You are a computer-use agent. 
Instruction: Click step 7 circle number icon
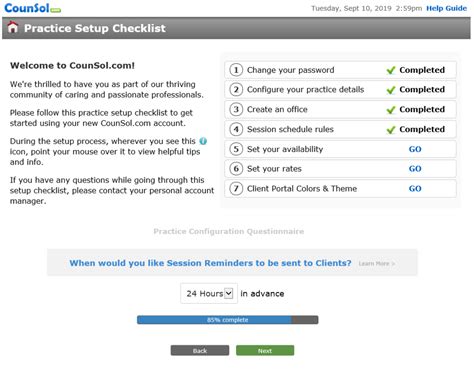236,189
